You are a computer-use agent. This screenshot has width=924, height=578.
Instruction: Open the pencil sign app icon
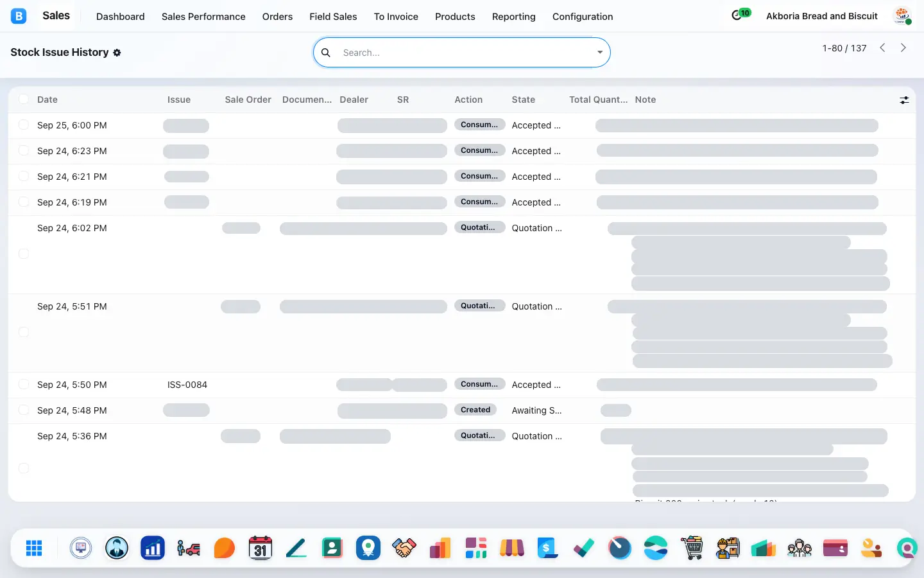[296, 548]
